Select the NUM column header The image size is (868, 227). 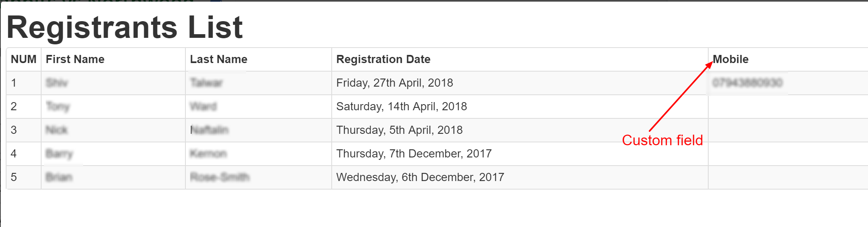tap(24, 59)
